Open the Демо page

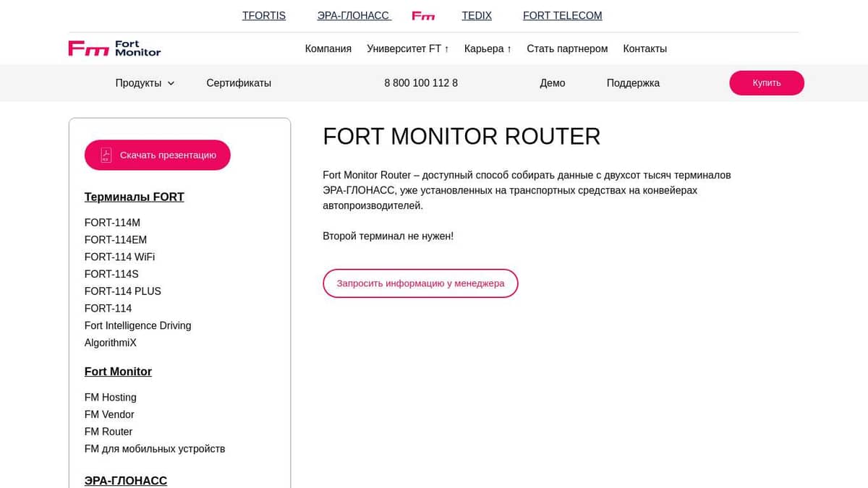click(553, 82)
